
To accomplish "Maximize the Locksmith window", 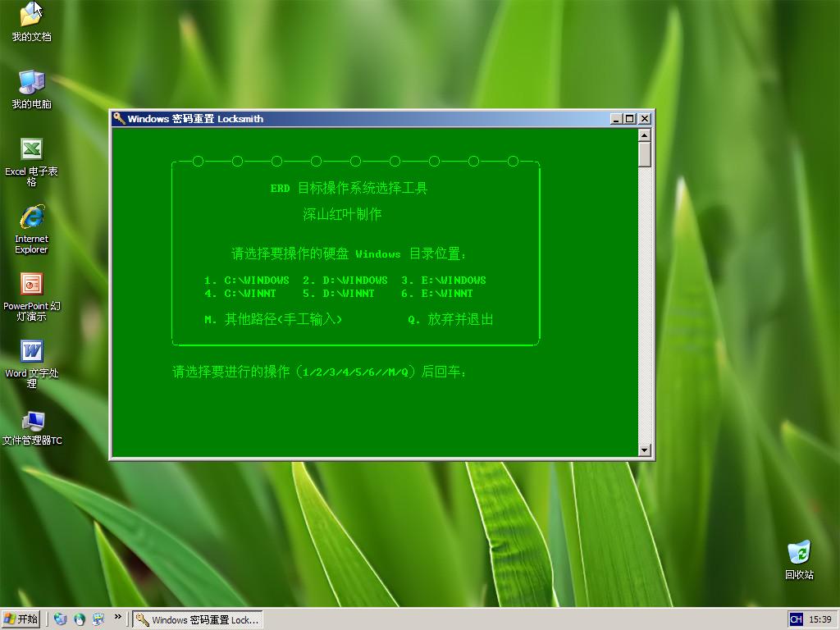I will tap(630, 119).
